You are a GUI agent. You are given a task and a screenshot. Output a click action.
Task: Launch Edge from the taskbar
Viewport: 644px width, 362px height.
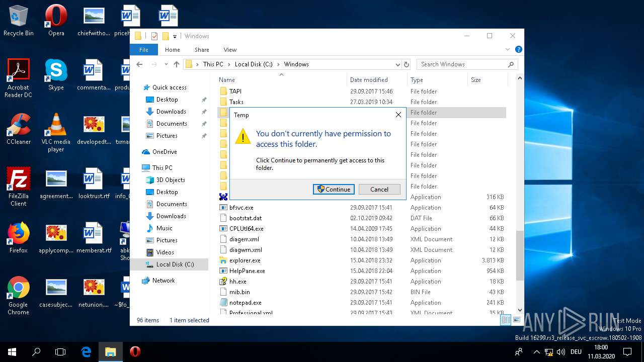(x=86, y=352)
